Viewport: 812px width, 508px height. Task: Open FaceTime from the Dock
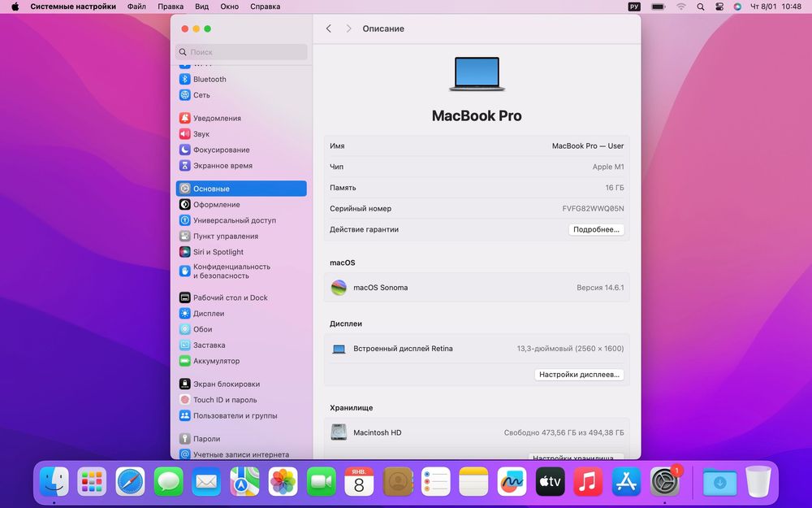[321, 481]
